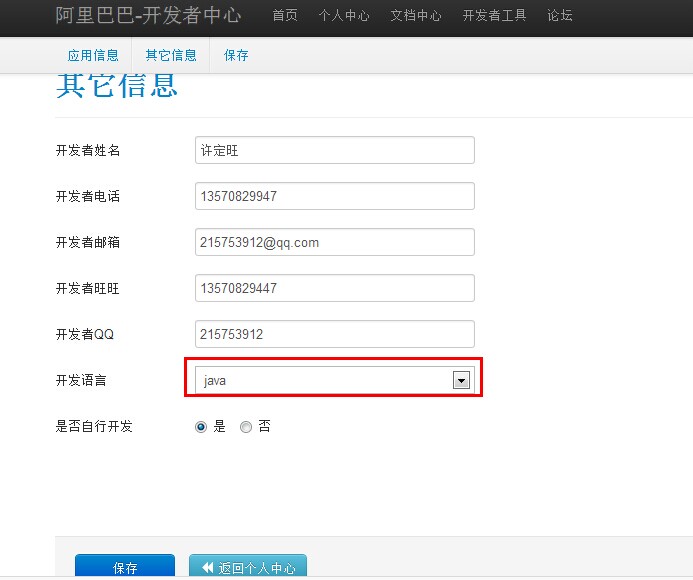
Task: Select the 开发者邮箱 input box
Action: pos(334,242)
